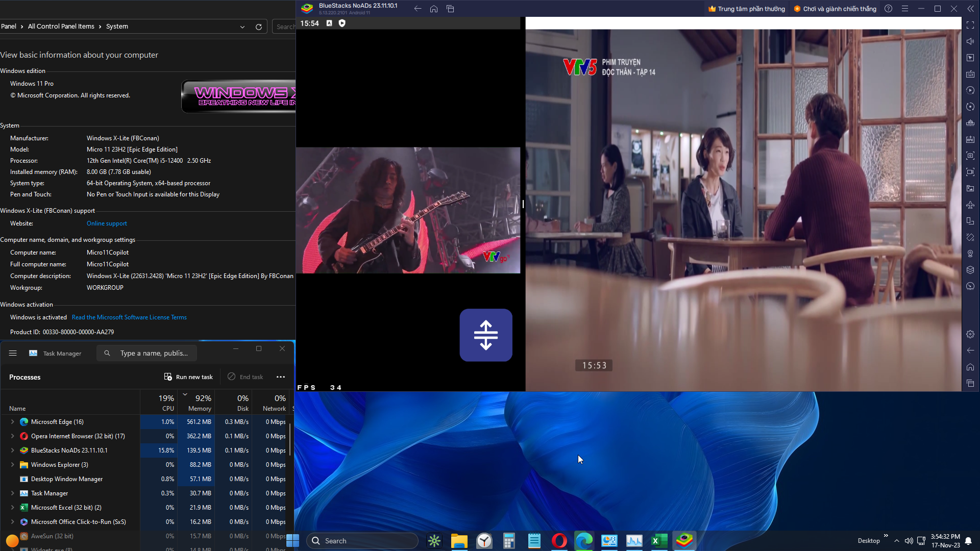Open recent apps icon in BlueStacks sidebar
The height and width of the screenshot is (551, 980).
tap(970, 383)
